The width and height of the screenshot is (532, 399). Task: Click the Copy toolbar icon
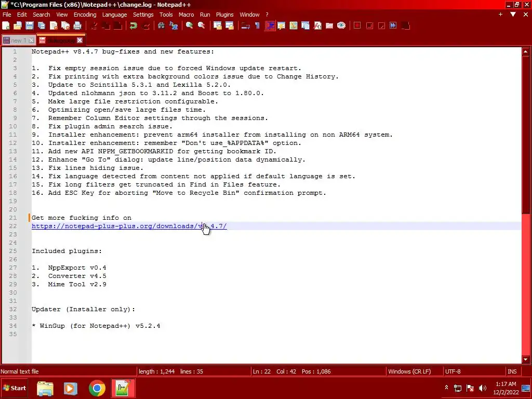(x=106, y=25)
